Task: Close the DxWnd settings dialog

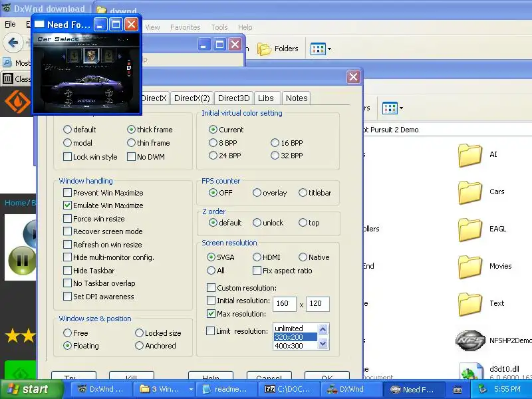Action: click(353, 76)
